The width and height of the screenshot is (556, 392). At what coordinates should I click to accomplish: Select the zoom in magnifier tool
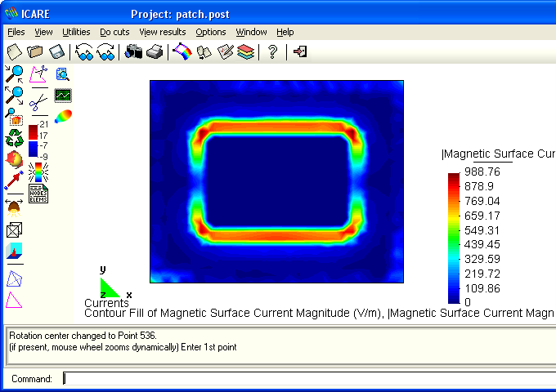click(14, 74)
